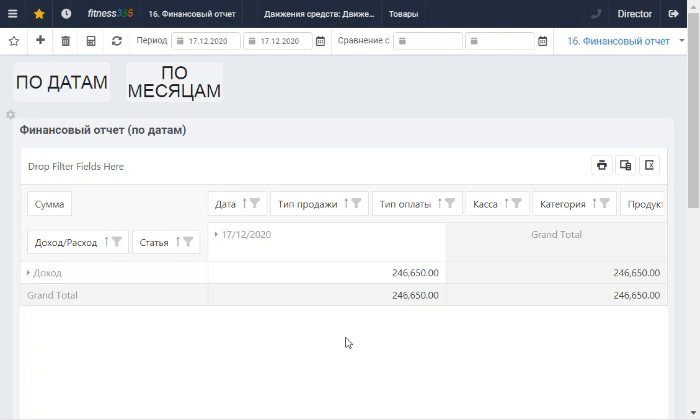The width and height of the screenshot is (700, 420).
Task: Sort by the Статья field arrow
Action: coord(178,242)
